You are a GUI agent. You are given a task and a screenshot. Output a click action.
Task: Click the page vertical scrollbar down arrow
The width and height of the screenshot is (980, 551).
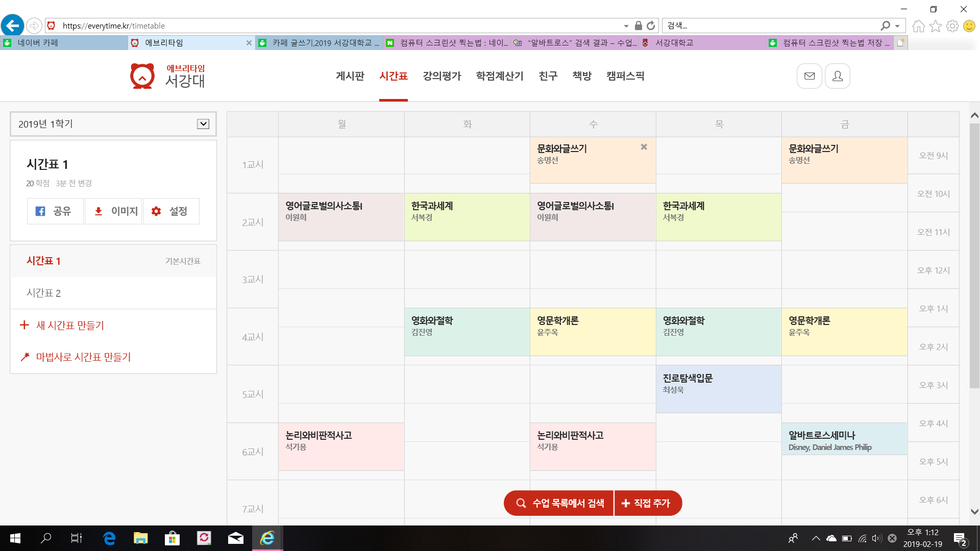point(974,511)
